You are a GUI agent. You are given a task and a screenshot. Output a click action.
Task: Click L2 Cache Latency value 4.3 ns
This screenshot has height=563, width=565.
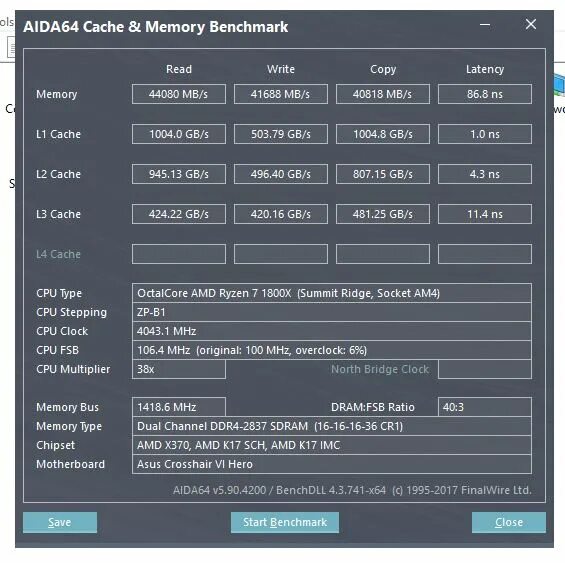pyautogui.click(x=485, y=174)
